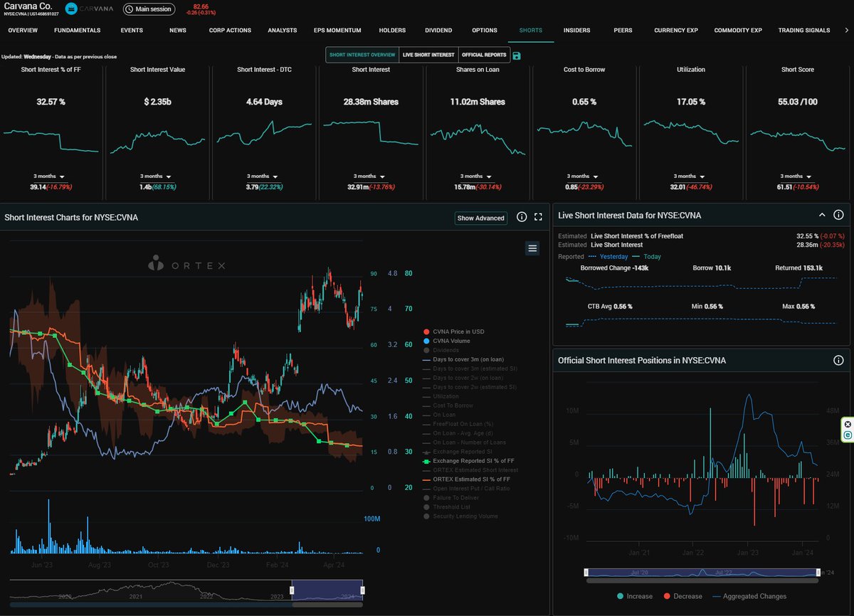This screenshot has width=854, height=616.
Task: Open the HOLDERS tab
Action: click(x=392, y=31)
